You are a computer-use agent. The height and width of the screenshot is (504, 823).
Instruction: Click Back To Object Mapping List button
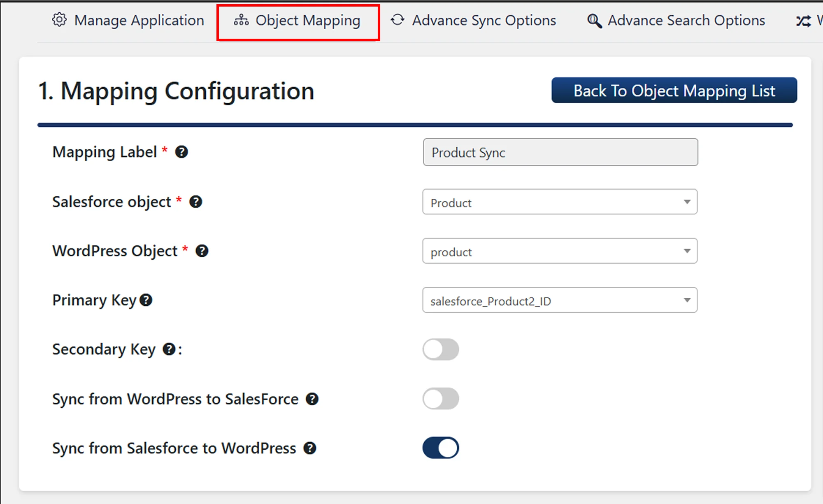click(674, 91)
